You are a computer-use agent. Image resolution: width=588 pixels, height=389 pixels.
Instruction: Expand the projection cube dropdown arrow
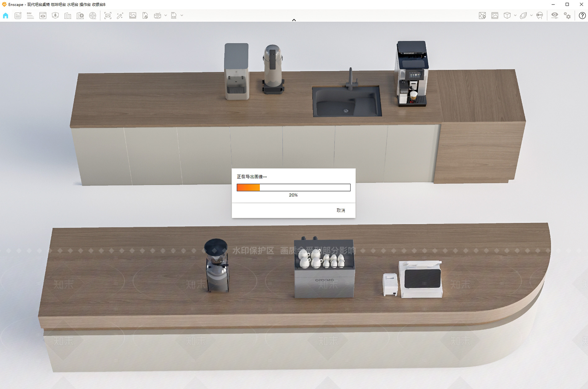coord(515,15)
